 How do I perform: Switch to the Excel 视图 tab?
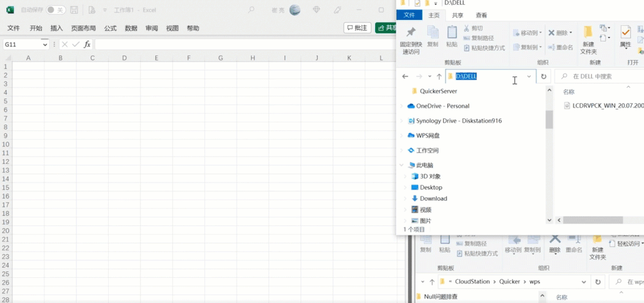point(172,28)
